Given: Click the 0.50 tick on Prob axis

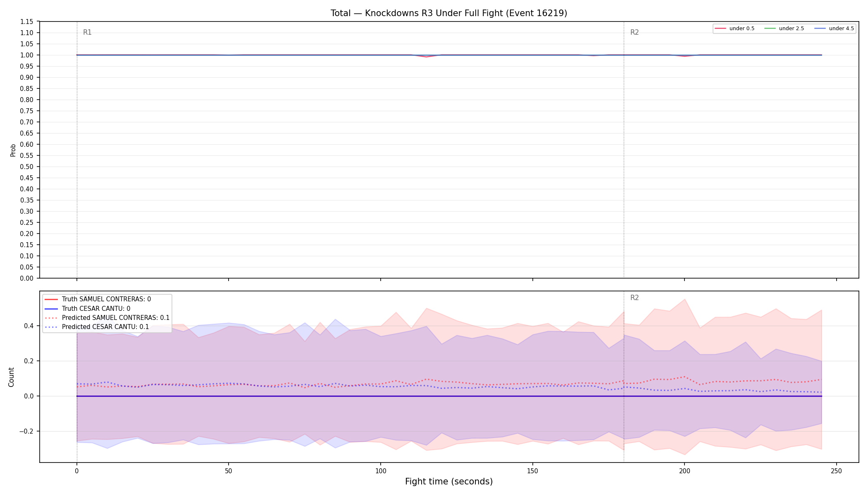Looking at the screenshot, I should click(27, 167).
